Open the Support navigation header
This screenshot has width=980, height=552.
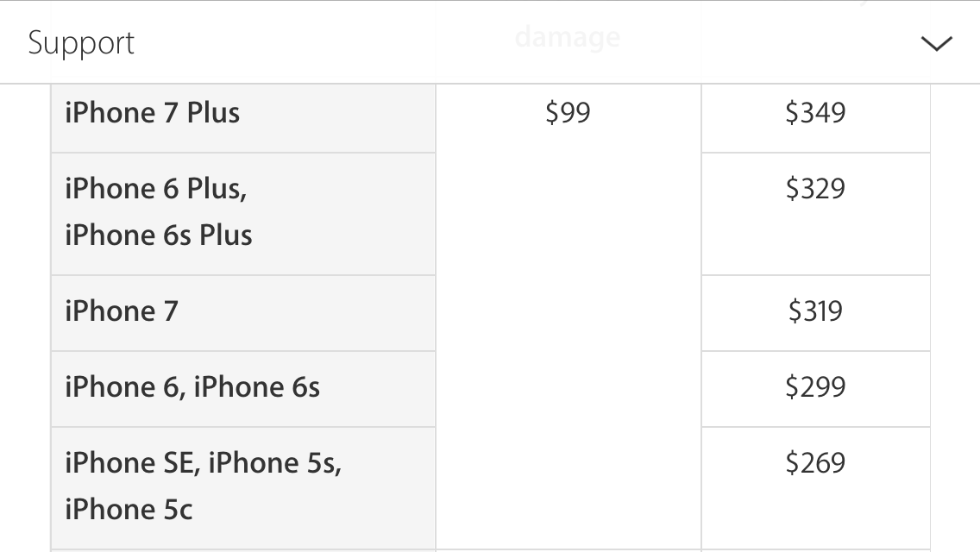pyautogui.click(x=490, y=42)
